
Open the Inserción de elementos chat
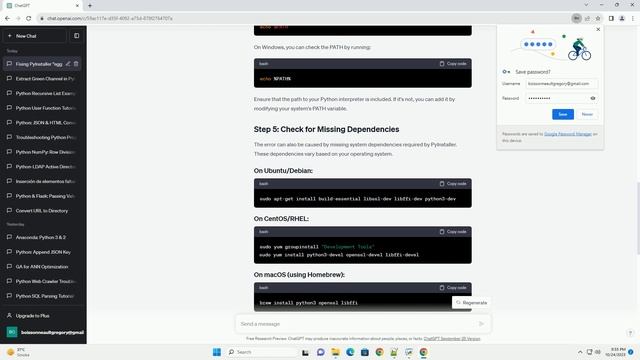pos(42,182)
